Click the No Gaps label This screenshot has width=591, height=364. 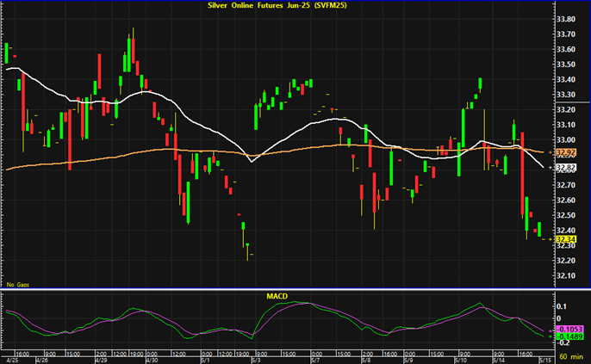click(16, 284)
